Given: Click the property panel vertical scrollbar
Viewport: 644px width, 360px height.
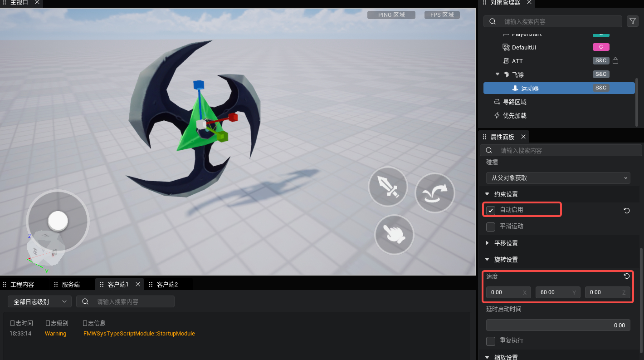Looking at the screenshot, I should [x=641, y=301].
